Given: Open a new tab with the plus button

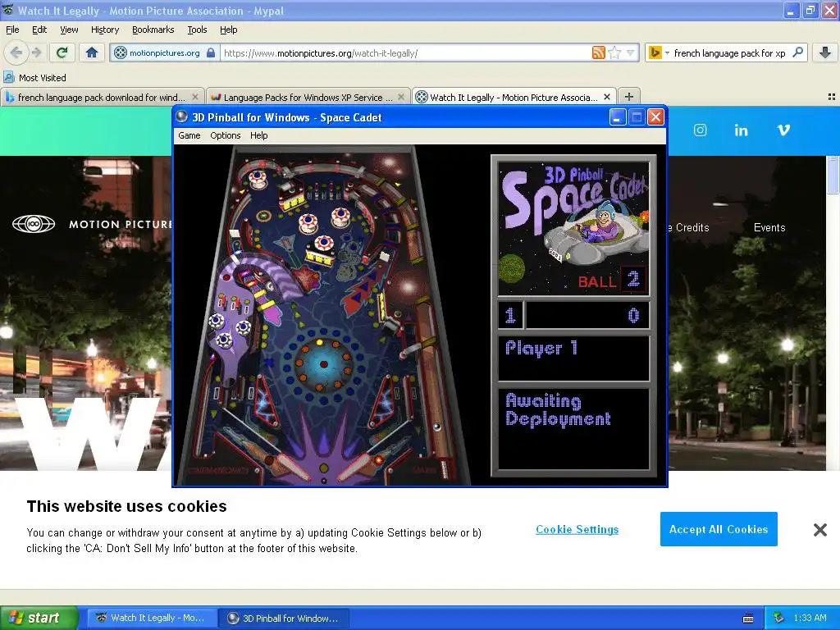Looking at the screenshot, I should tap(629, 97).
